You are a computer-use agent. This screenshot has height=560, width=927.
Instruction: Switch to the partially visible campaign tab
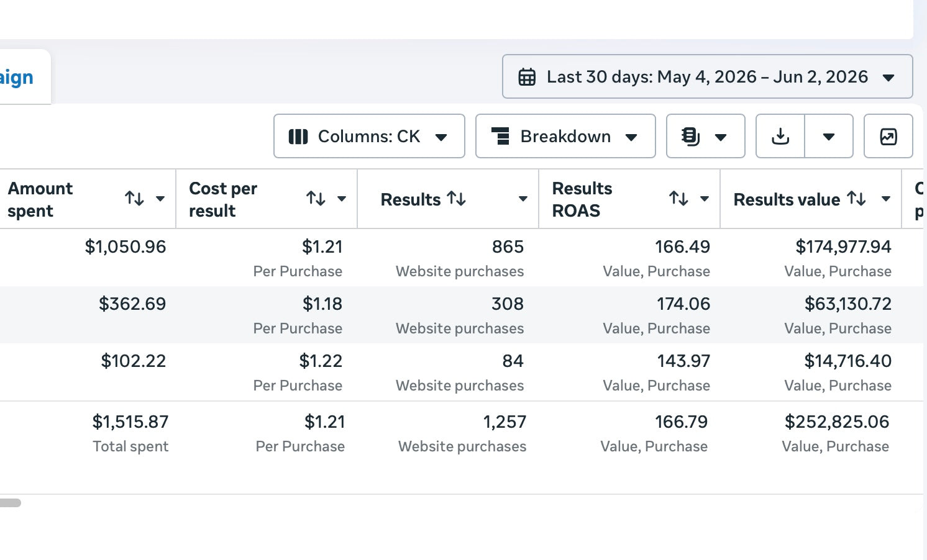click(x=25, y=77)
